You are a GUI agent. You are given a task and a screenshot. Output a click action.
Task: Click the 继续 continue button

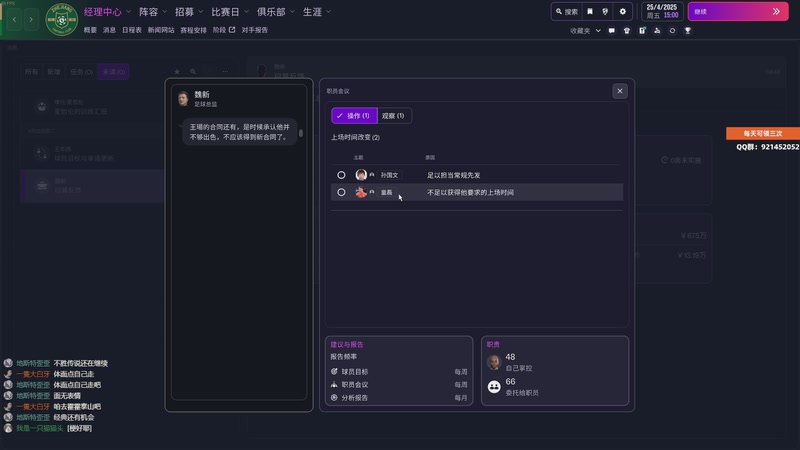tap(738, 11)
